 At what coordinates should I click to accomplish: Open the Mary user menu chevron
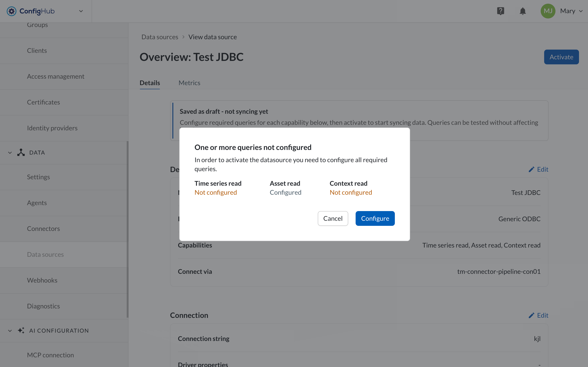click(x=580, y=11)
